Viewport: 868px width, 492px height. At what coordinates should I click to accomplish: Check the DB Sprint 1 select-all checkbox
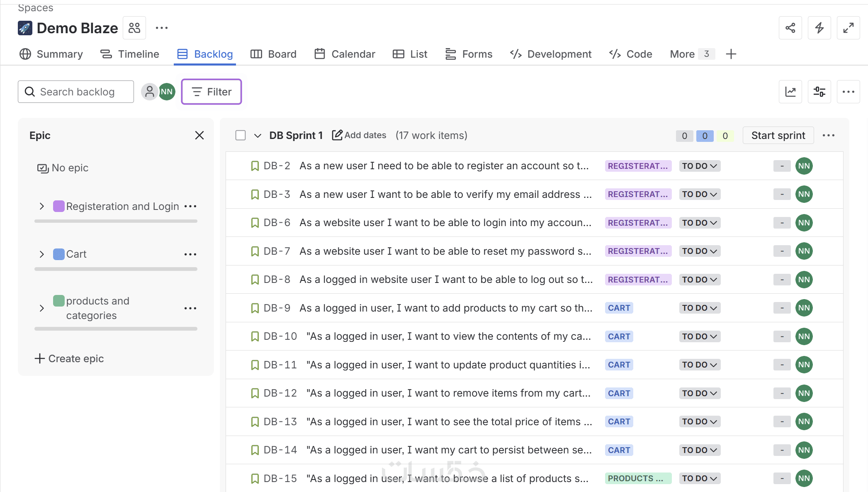click(x=241, y=135)
